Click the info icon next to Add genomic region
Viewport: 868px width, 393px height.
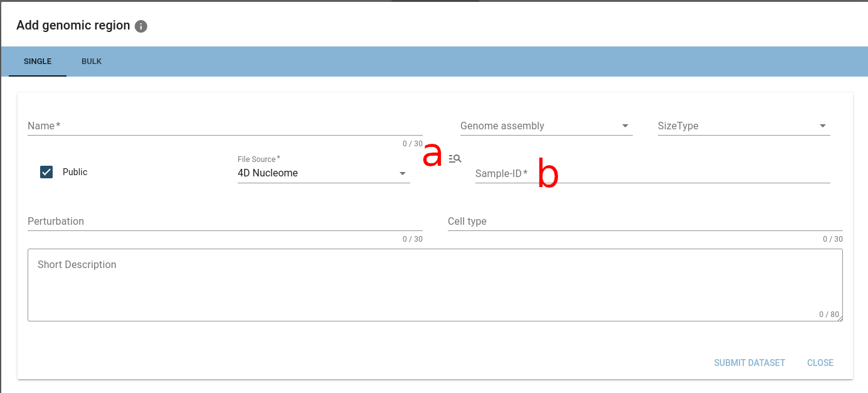point(141,26)
